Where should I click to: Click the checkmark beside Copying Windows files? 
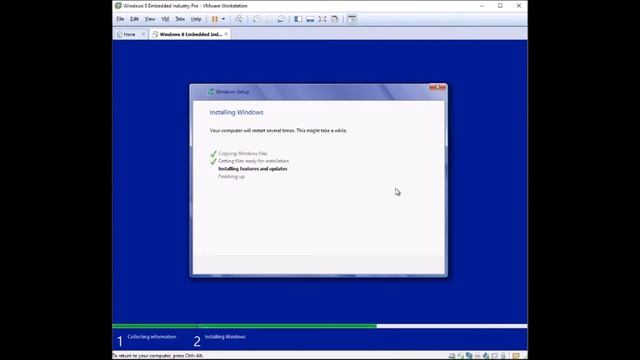(213, 153)
